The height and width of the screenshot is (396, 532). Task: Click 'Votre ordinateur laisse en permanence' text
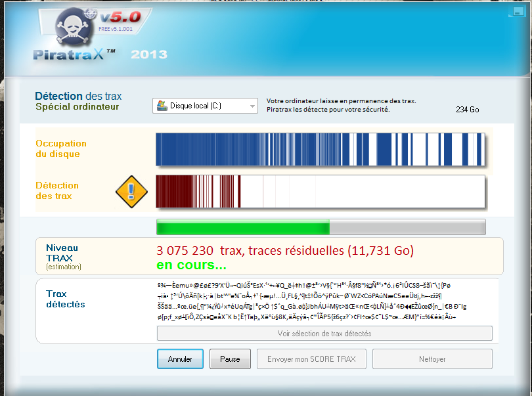[342, 100]
